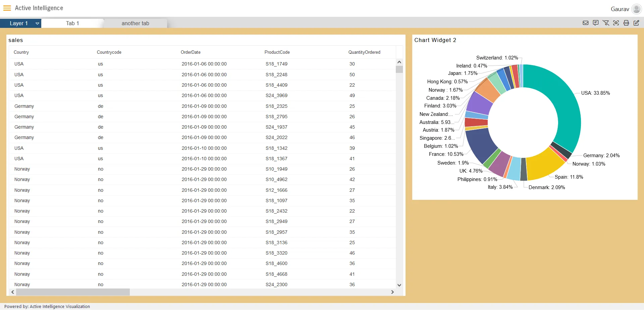Click the table's horizontal scrollbar thumb
Screen dimensions: 644x310
tap(73, 292)
